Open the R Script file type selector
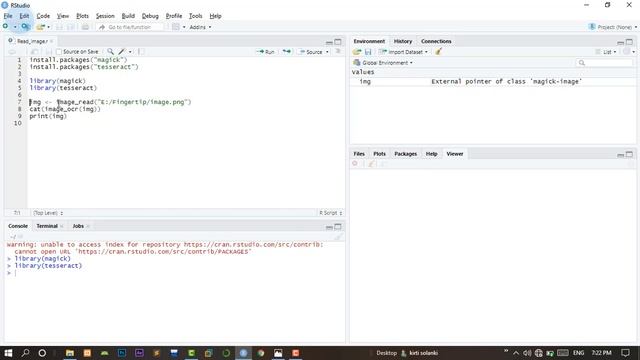Image resolution: width=640 pixels, height=360 pixels. (x=331, y=213)
